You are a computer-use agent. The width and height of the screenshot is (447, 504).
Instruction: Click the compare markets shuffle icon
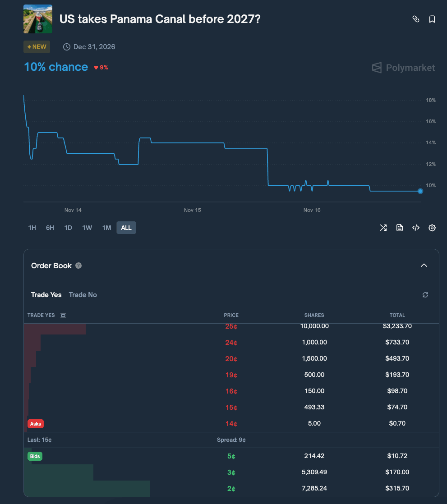pos(383,228)
